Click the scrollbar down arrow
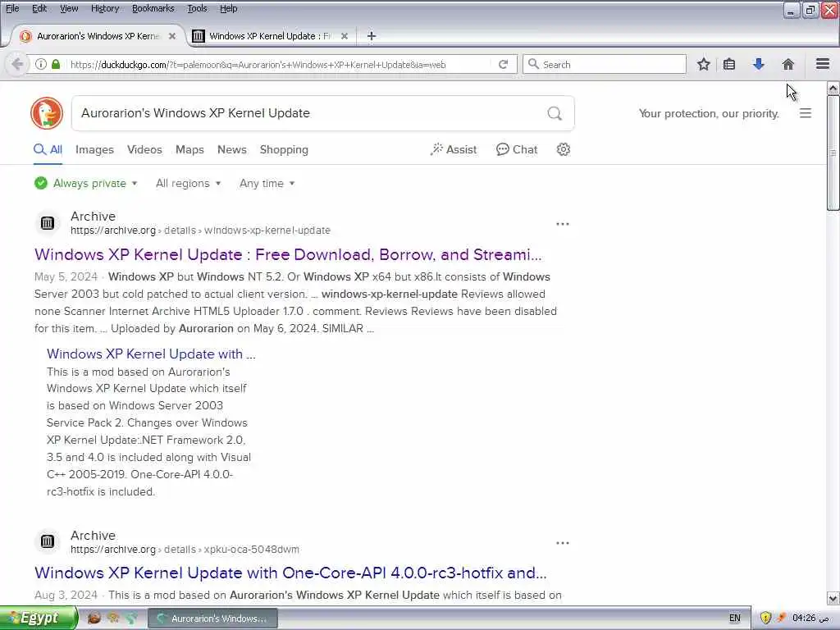The image size is (840, 630). pyautogui.click(x=833, y=598)
